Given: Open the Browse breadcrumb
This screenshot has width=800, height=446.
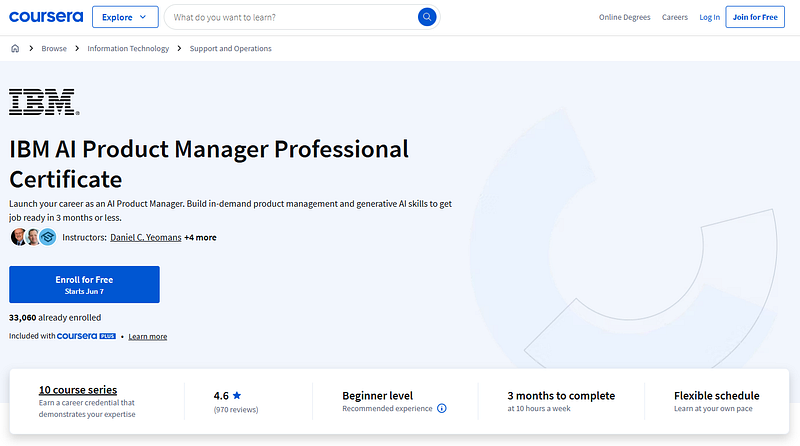Looking at the screenshot, I should 54,48.
